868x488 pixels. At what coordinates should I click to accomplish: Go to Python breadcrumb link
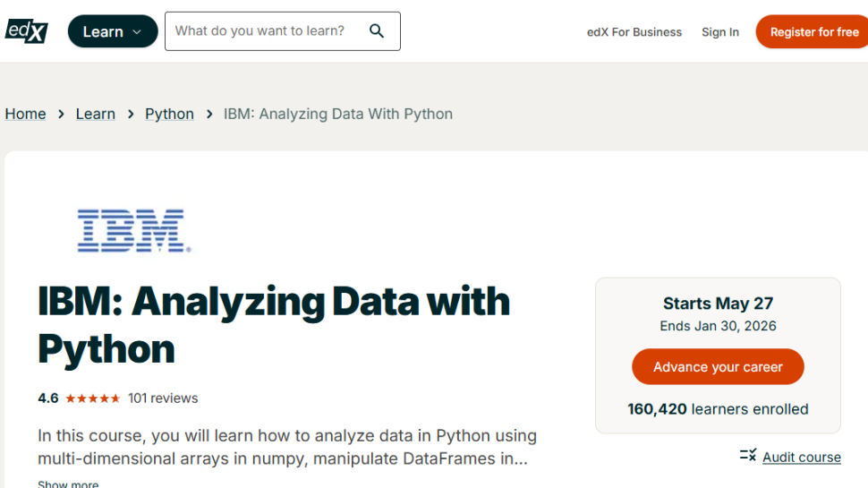coord(169,114)
